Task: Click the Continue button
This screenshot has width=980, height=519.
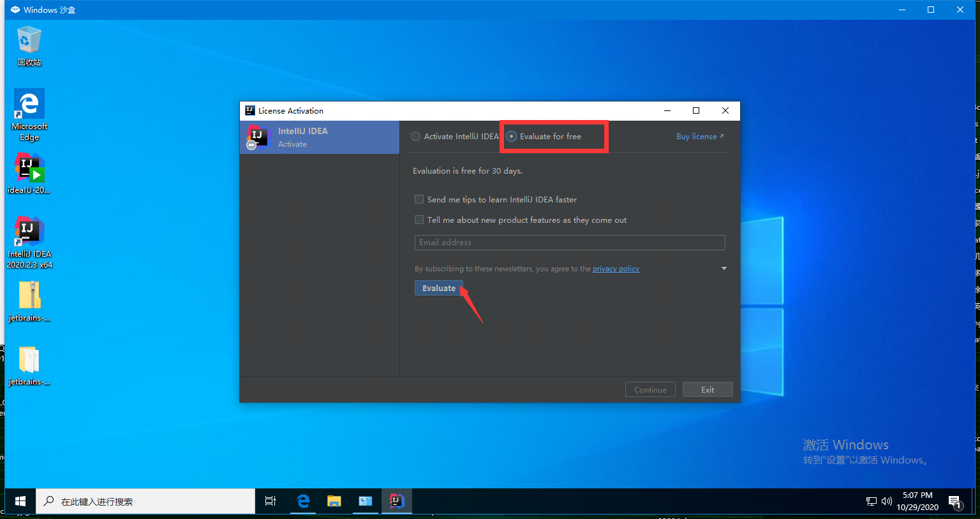Action: 650,389
